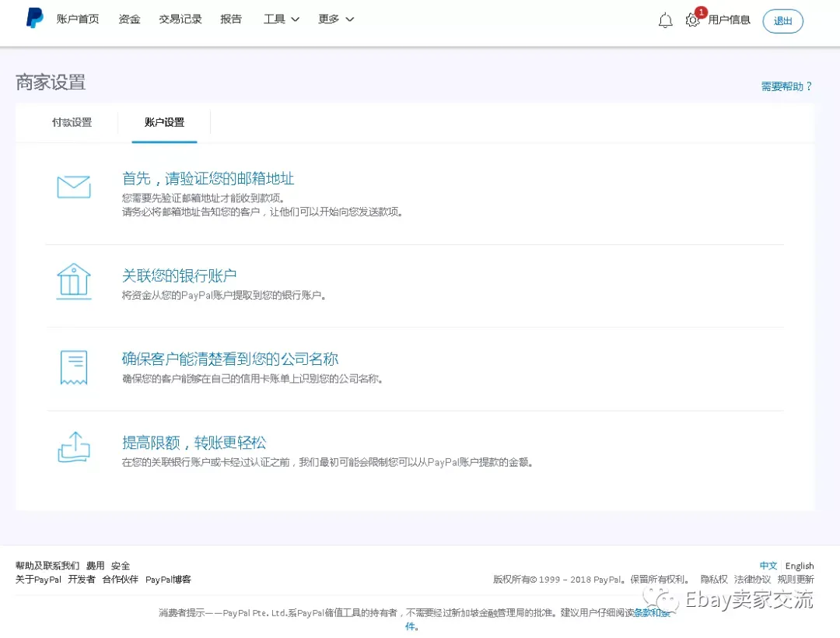Viewport: 840px width, 638px height.
Task: Click the 需要帮助？ help link
Action: [786, 86]
